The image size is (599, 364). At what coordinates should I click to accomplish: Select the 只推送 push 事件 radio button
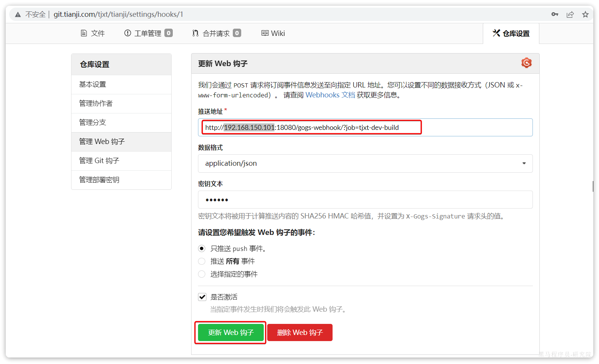click(202, 249)
